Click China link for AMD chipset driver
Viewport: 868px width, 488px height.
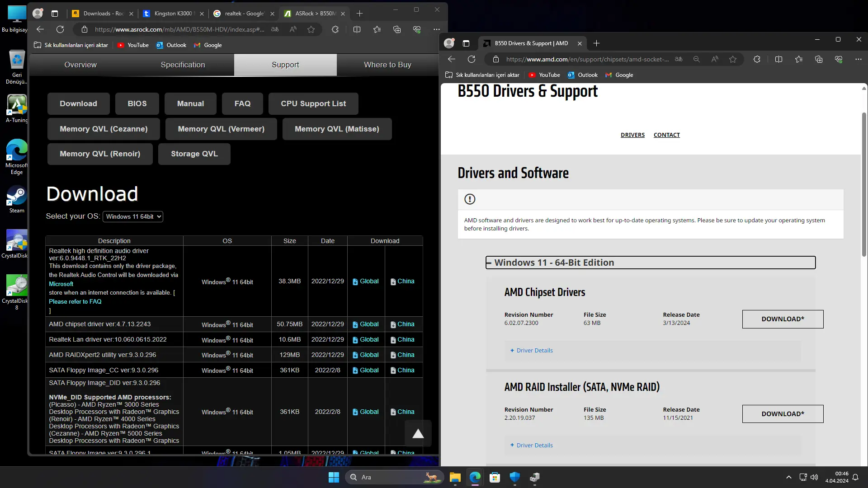coord(402,324)
